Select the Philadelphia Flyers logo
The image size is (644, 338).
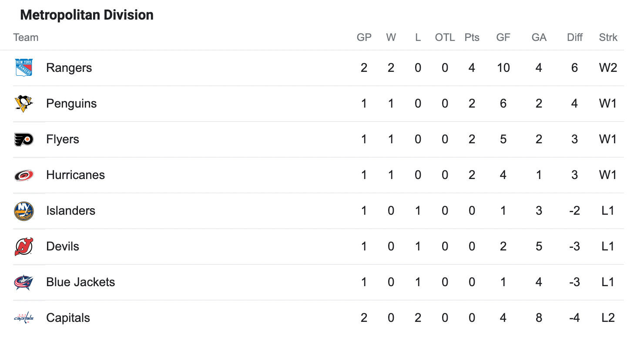click(x=24, y=139)
